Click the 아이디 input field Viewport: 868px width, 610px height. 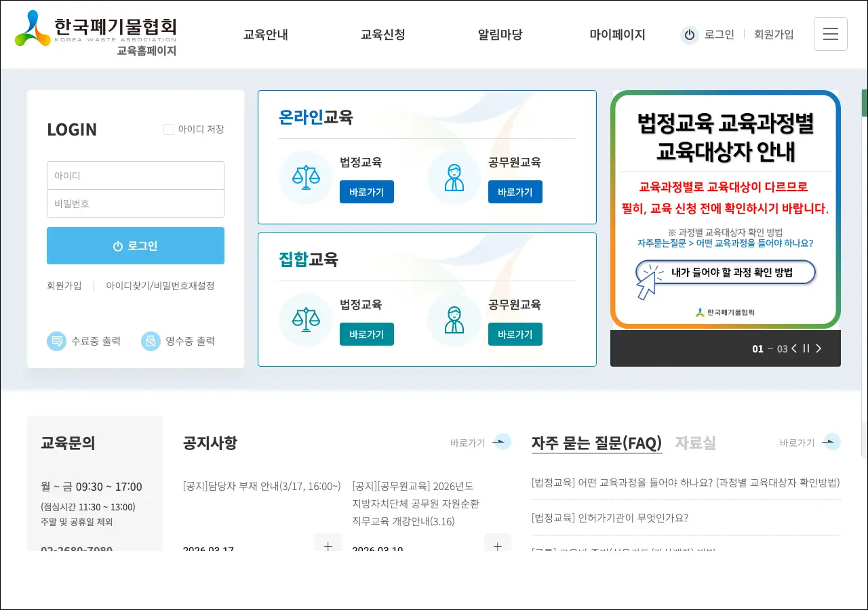[136, 176]
